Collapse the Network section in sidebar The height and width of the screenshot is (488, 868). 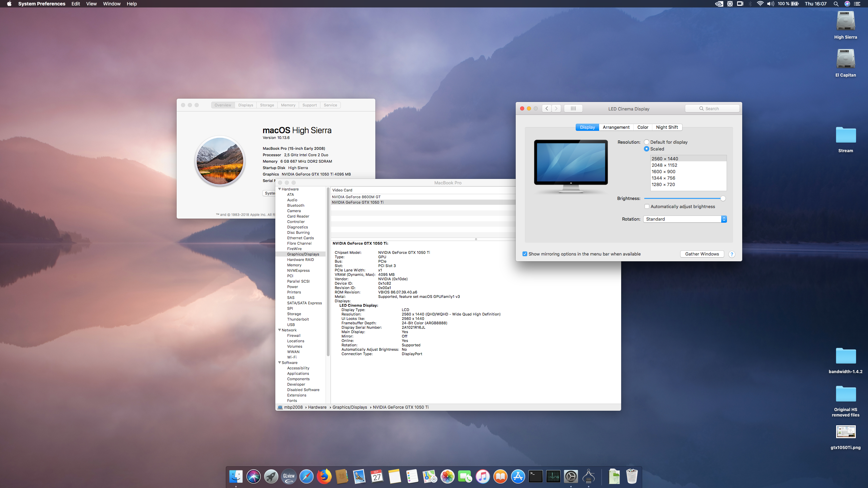[279, 330]
